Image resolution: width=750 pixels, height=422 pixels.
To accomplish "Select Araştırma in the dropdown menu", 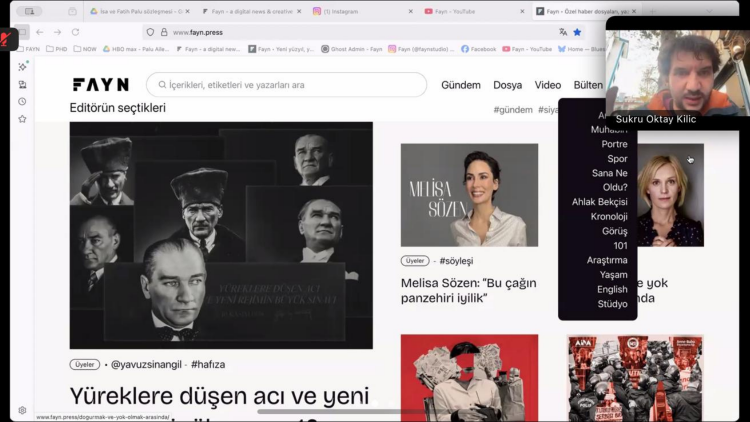I will 607,260.
